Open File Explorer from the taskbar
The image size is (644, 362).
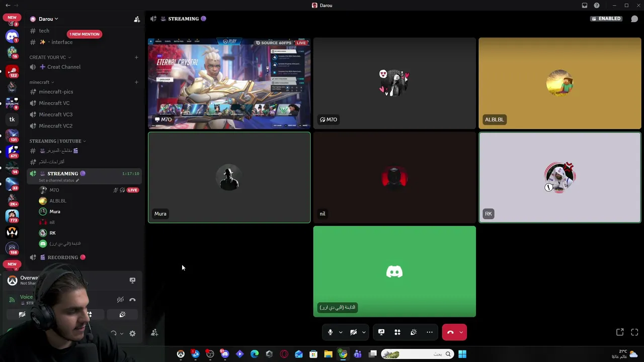click(x=328, y=354)
